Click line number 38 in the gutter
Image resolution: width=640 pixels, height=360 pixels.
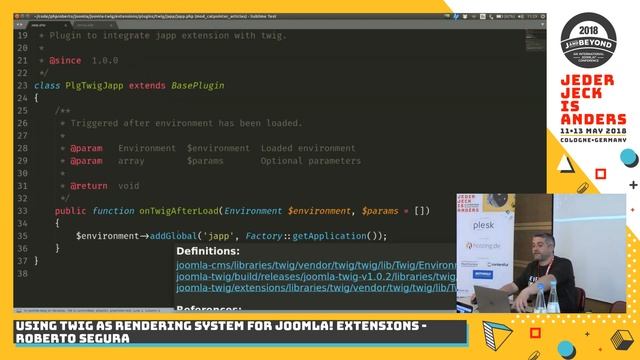point(22,273)
